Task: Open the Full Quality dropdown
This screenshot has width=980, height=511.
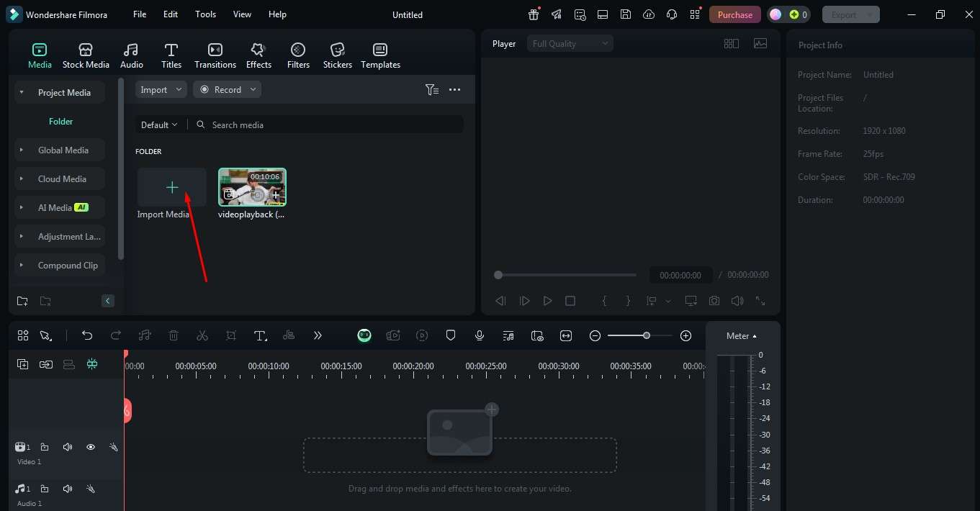Action: tap(570, 44)
